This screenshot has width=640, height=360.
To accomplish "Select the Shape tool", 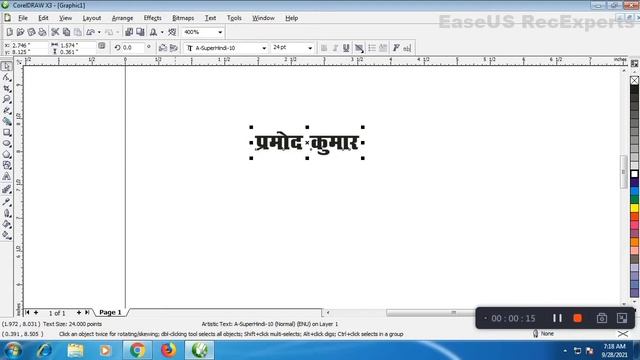I will (x=7, y=78).
